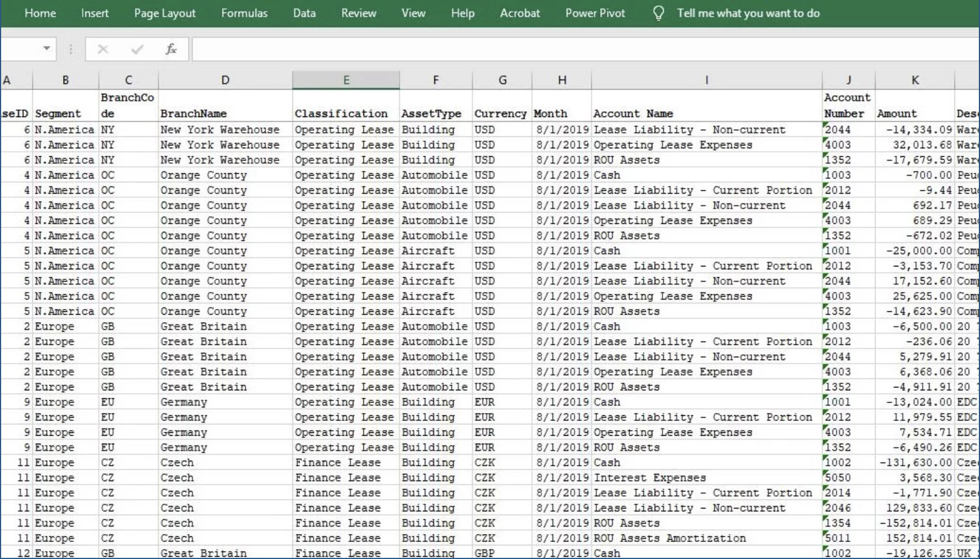980x559 pixels.
Task: Click the AssetType header cell
Action: 435,106
